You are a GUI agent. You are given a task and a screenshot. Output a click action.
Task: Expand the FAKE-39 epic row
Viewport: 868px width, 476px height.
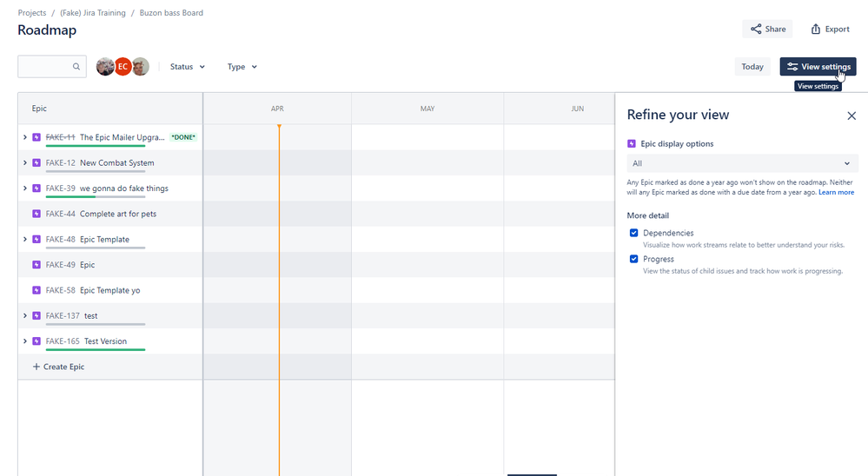tap(25, 188)
